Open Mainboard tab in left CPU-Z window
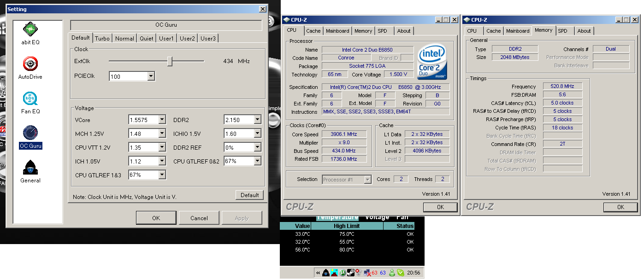Viewport: 644px width, 280px height. [337, 31]
